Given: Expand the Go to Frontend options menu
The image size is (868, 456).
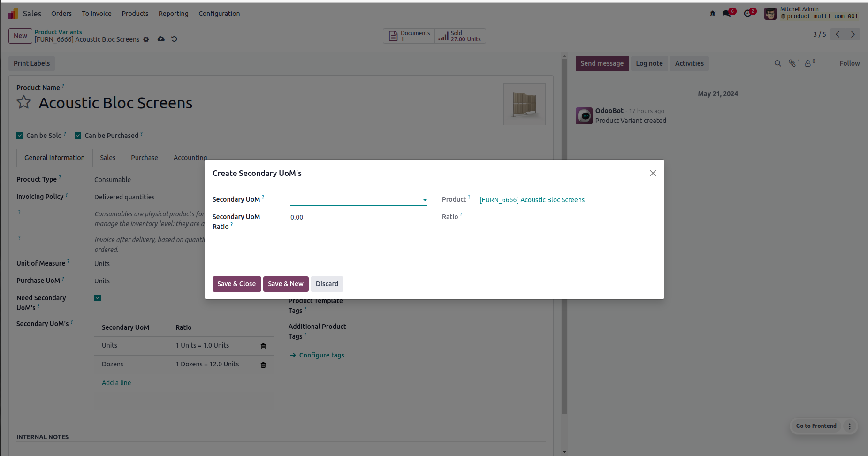Looking at the screenshot, I should [x=849, y=426].
